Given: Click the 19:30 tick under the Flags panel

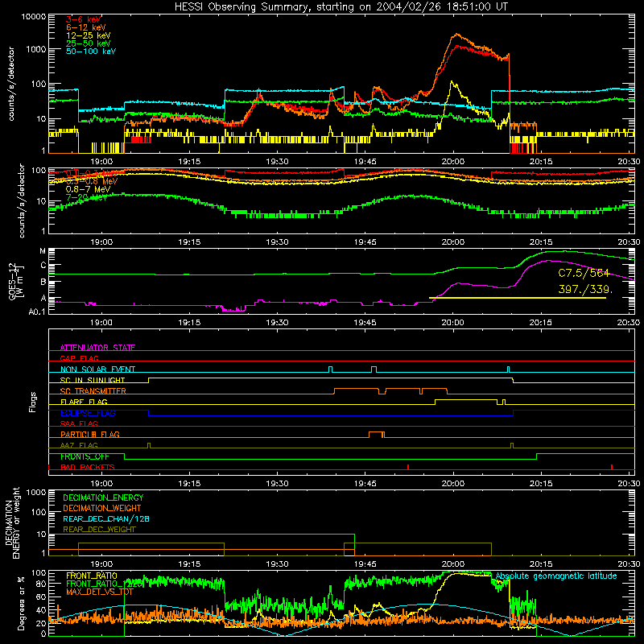Looking at the screenshot, I should (277, 484).
